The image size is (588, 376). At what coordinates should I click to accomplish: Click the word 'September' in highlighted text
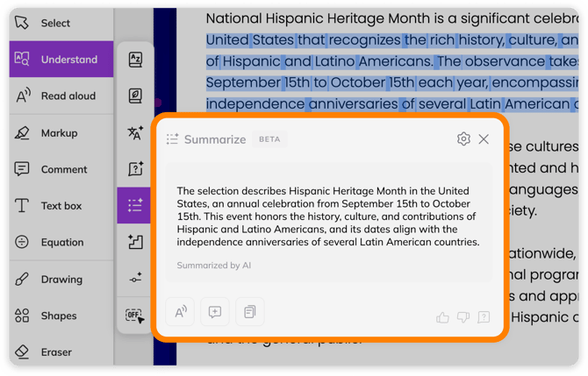tap(243, 82)
